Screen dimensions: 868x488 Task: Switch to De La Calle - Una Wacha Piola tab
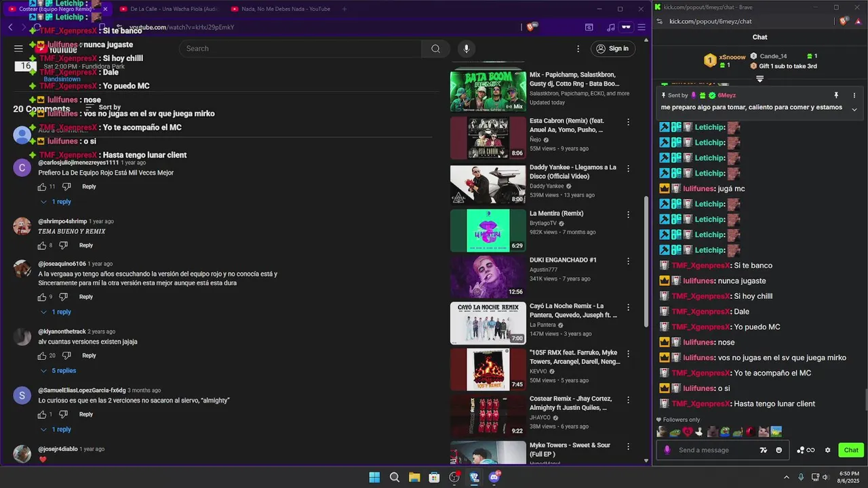click(168, 9)
